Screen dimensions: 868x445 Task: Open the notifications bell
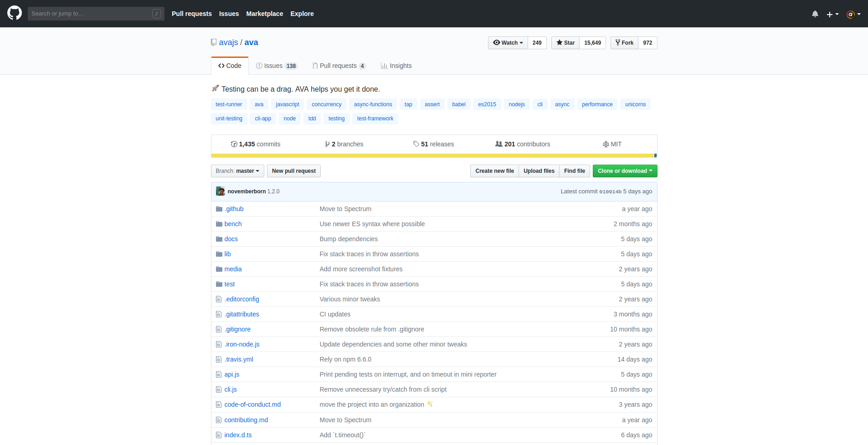(x=815, y=14)
